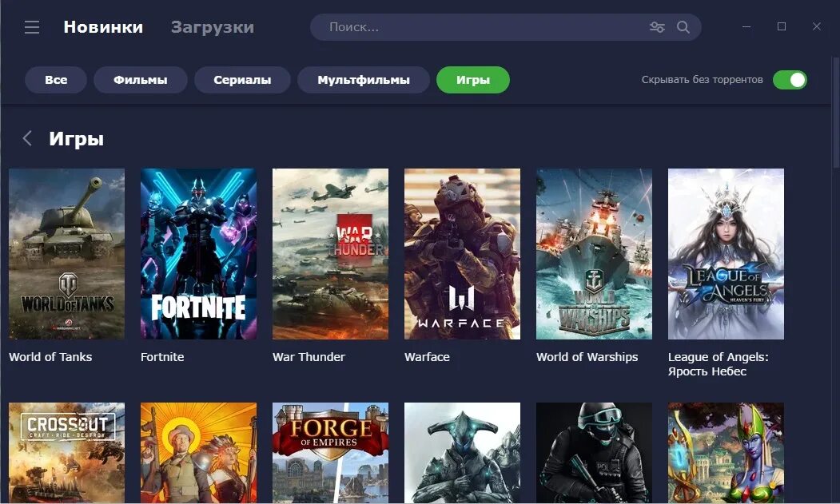Open War Thunder game cover
840x504 pixels.
point(331,254)
